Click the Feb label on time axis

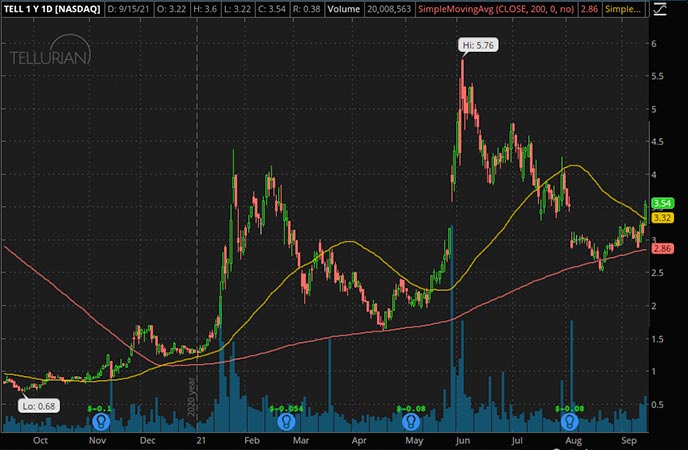252,440
